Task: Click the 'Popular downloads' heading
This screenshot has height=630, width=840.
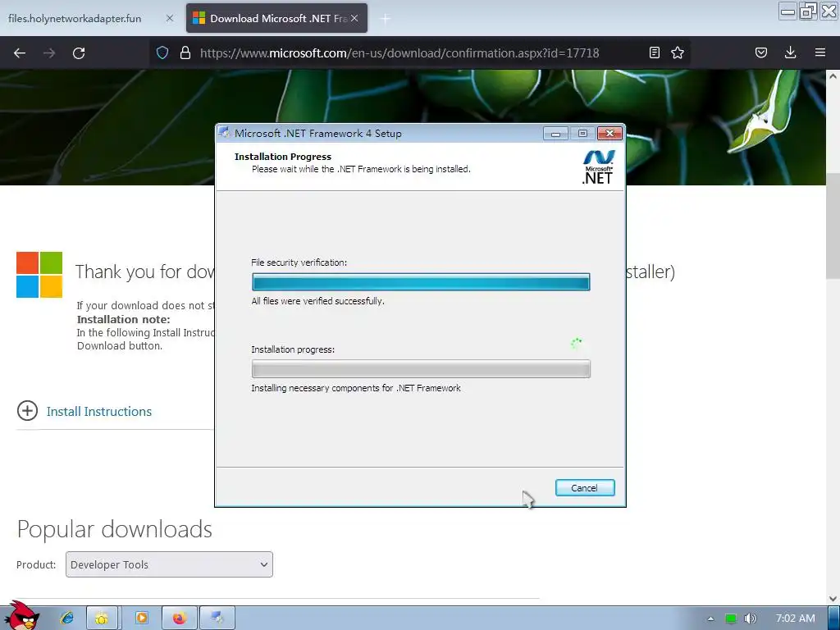Action: click(115, 529)
